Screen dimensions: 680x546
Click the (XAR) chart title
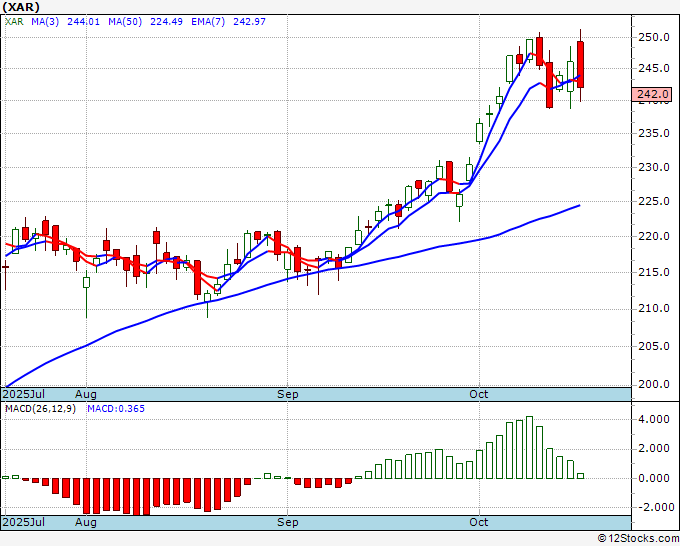pyautogui.click(x=21, y=7)
